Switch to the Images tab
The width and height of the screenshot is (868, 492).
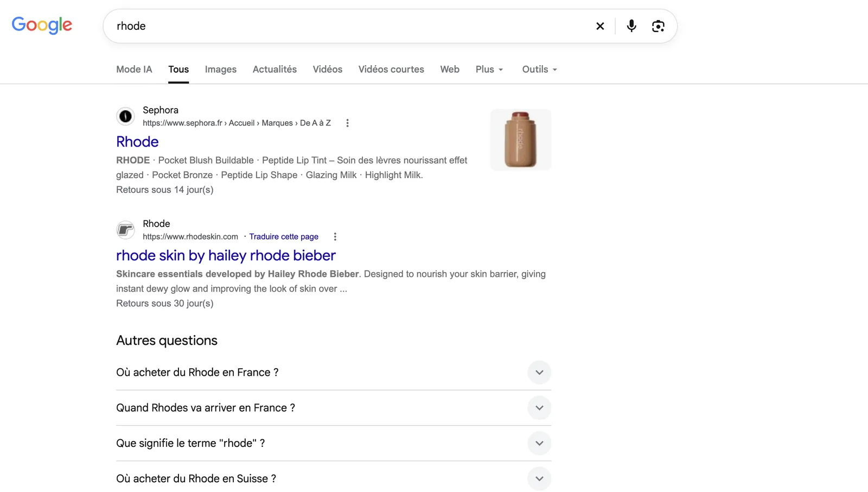[x=221, y=70]
